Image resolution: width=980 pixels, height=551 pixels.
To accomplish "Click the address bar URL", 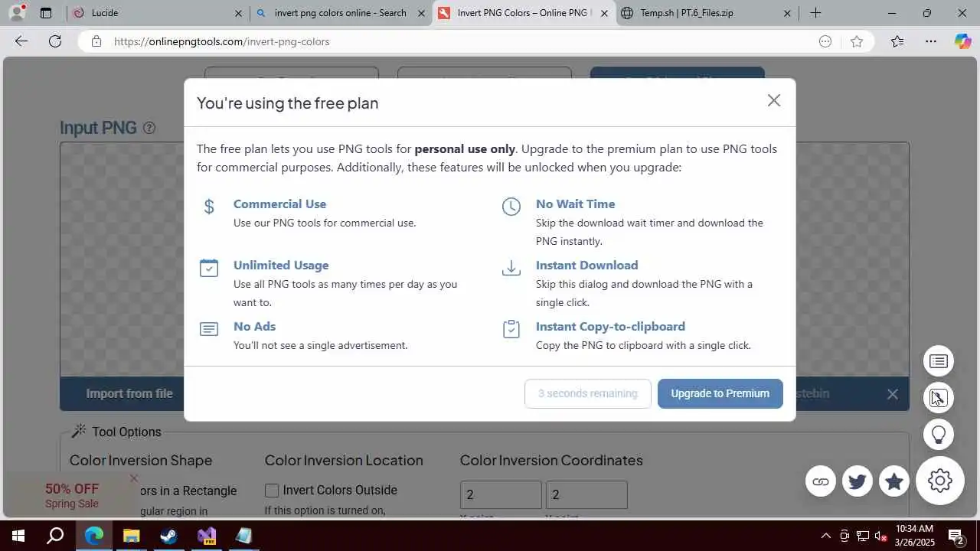I will coord(221,41).
